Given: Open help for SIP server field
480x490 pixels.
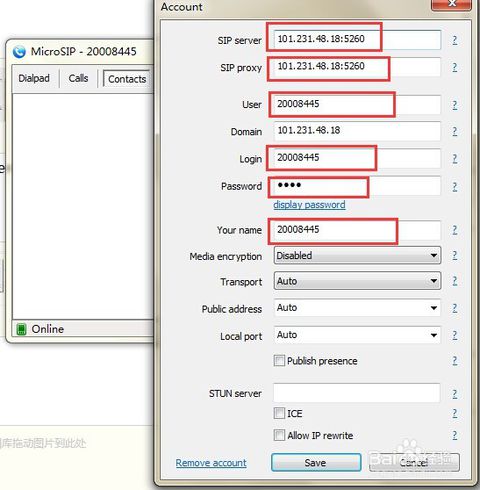Looking at the screenshot, I should point(455,40).
